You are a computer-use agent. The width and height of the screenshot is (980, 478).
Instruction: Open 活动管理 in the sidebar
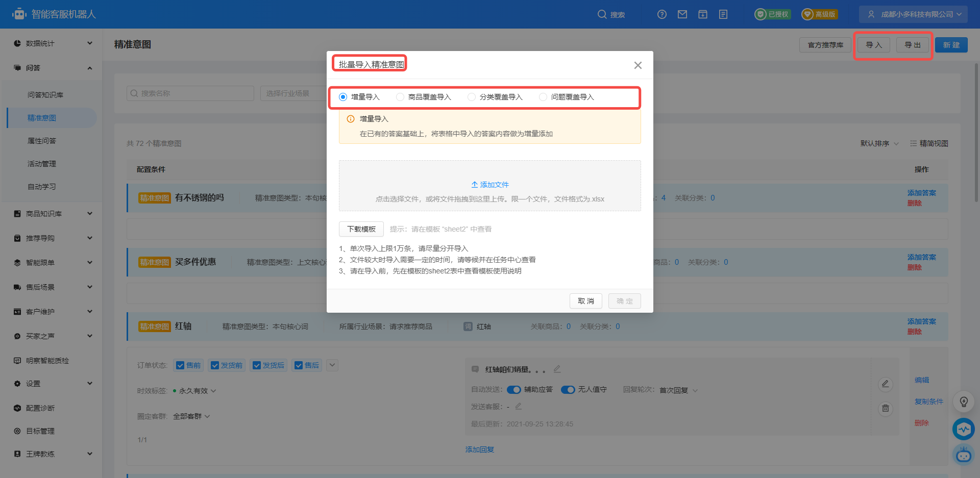click(x=42, y=164)
